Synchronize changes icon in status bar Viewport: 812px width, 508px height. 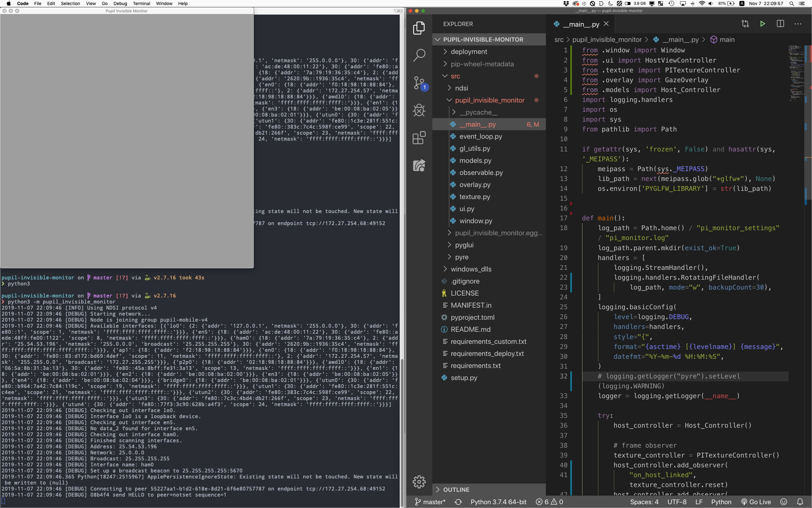pyautogui.click(x=458, y=502)
